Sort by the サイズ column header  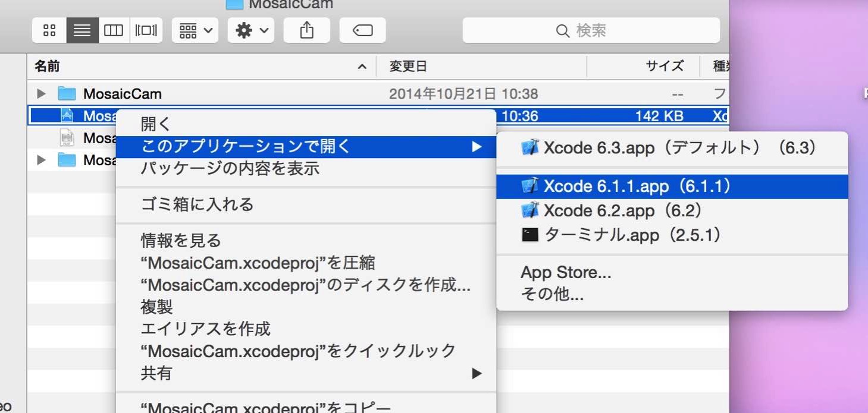643,67
